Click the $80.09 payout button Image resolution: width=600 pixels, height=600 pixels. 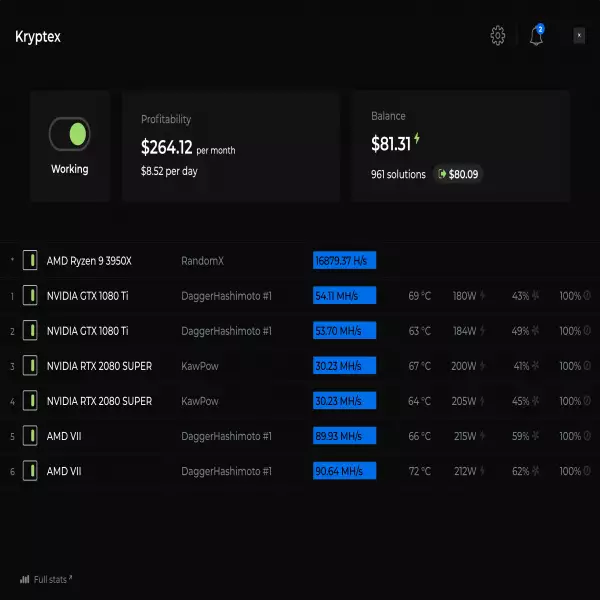tap(457, 174)
